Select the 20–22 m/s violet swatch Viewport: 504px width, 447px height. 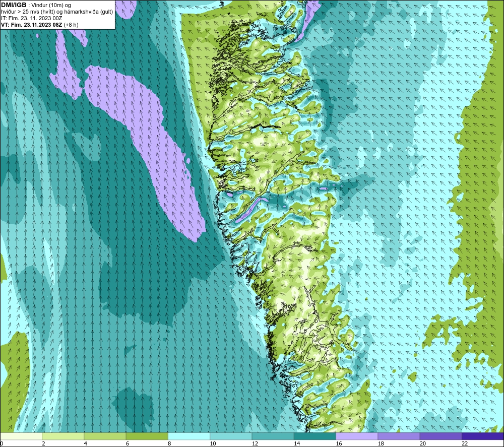tap(440, 436)
